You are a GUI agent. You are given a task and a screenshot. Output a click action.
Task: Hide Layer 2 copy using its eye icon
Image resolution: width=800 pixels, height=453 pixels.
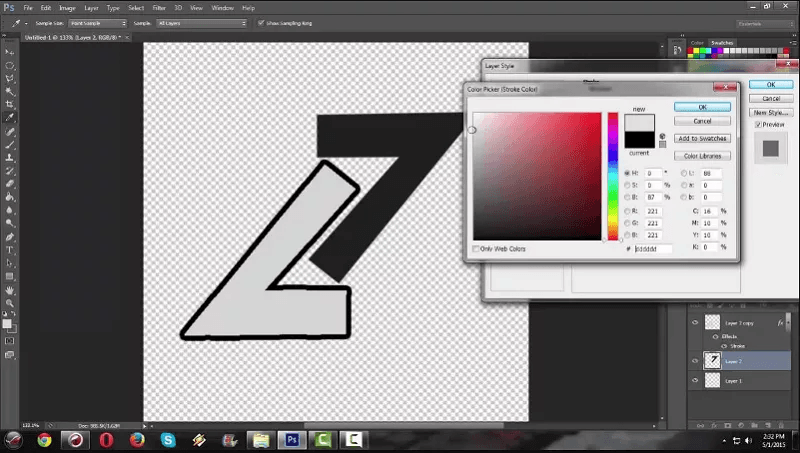[x=695, y=322]
